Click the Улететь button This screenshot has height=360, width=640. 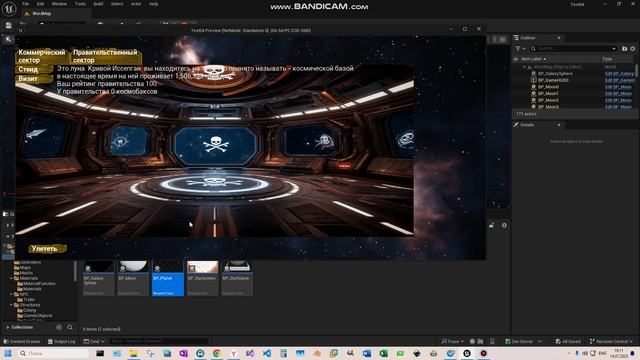(47, 249)
